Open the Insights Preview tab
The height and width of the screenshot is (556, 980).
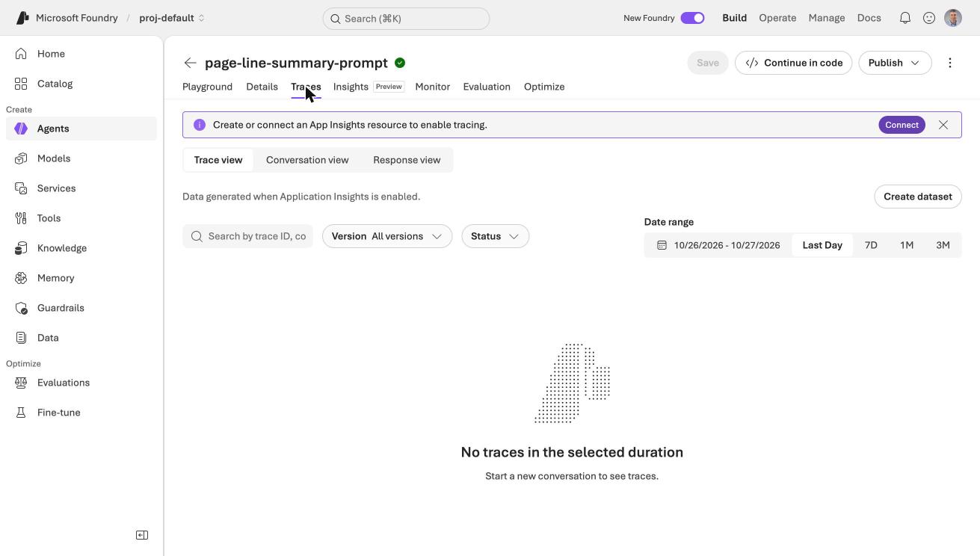point(369,87)
